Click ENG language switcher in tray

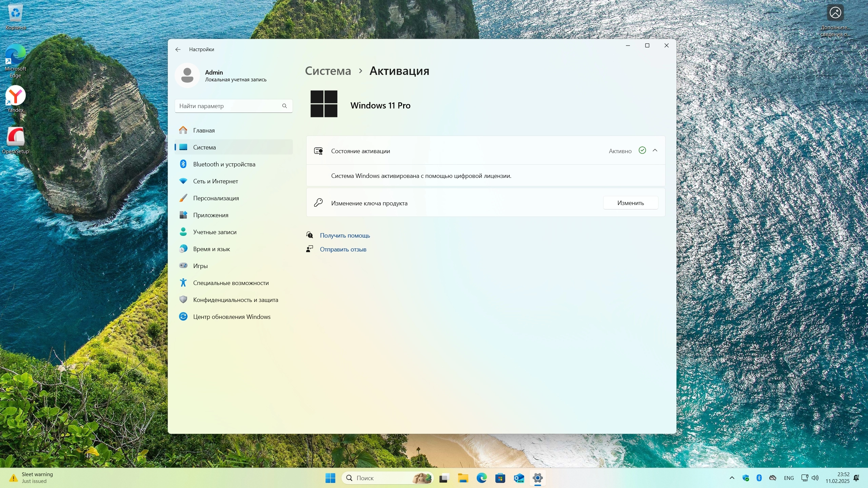tap(789, 478)
